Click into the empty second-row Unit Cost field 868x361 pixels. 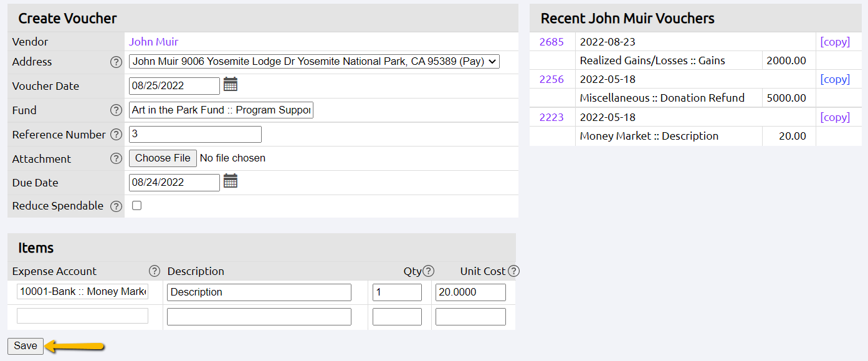click(470, 317)
